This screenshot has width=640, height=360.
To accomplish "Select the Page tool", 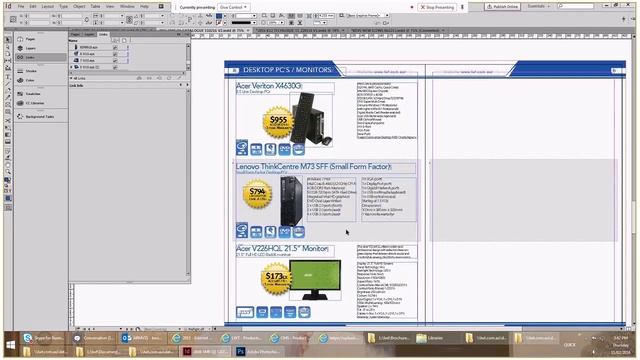I will tap(8, 54).
